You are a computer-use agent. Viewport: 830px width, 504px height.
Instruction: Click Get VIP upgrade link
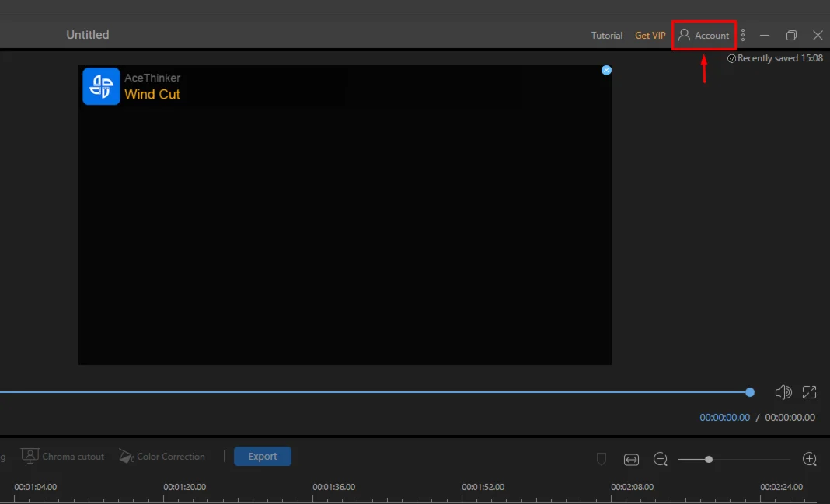pos(650,36)
